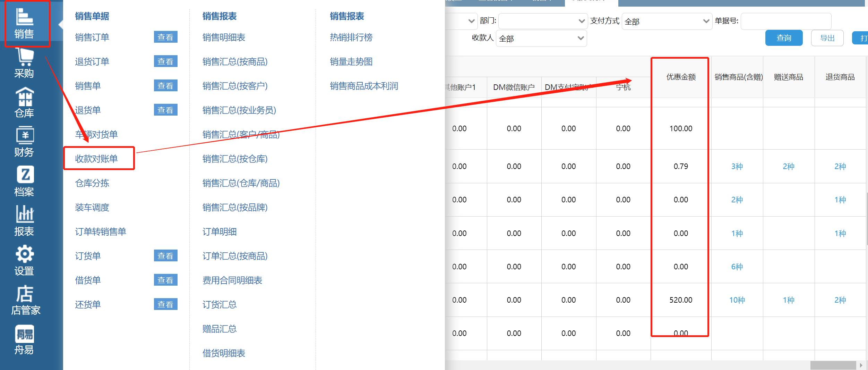This screenshot has width=868, height=370.
Task: Open 订货汇总 report
Action: [220, 304]
